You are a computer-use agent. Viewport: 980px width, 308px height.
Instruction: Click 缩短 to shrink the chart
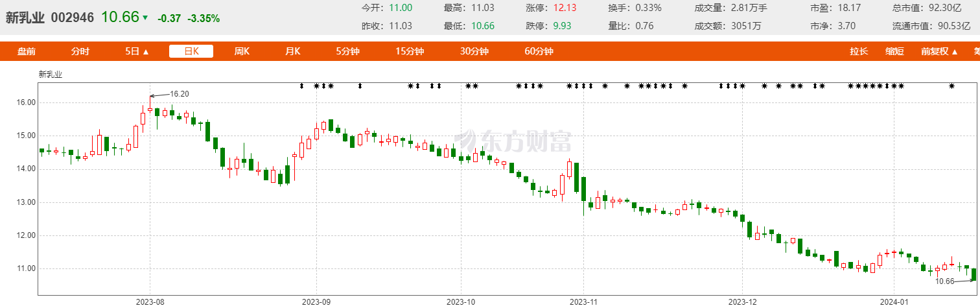click(x=895, y=52)
